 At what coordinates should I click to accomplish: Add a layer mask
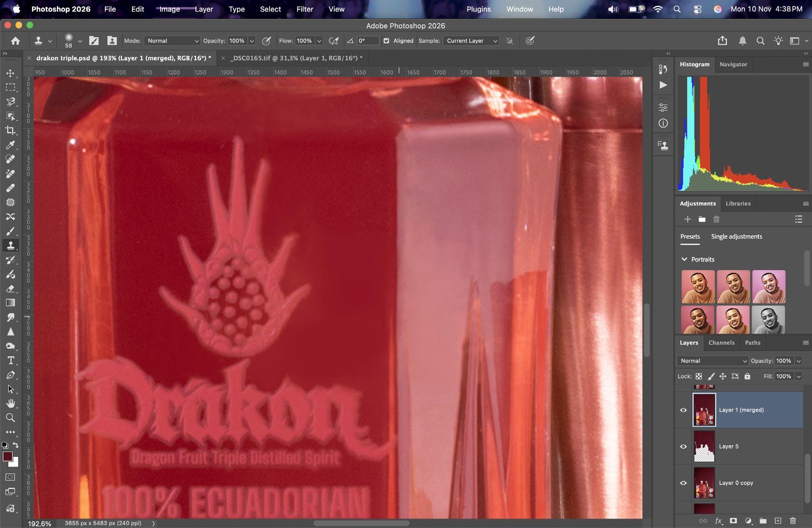tap(733, 521)
